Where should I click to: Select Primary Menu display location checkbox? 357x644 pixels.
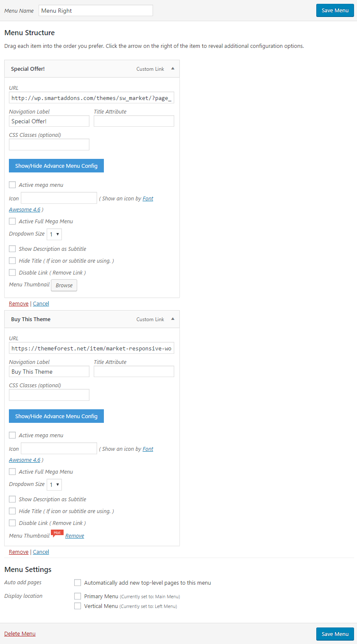[78, 596]
